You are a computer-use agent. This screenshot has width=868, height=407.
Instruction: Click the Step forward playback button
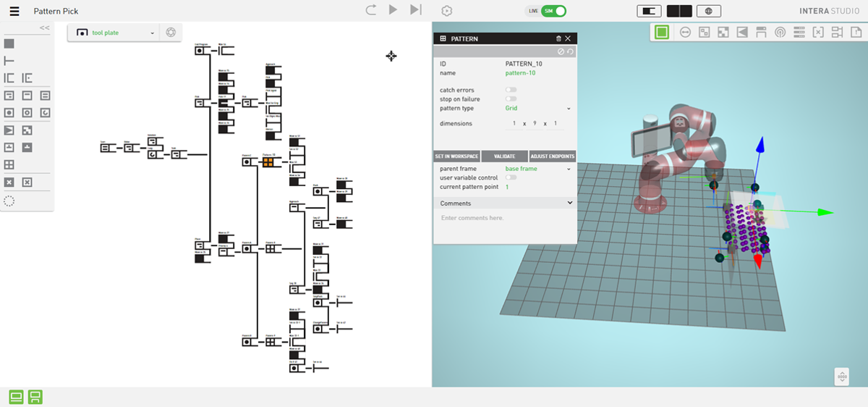pyautogui.click(x=415, y=10)
